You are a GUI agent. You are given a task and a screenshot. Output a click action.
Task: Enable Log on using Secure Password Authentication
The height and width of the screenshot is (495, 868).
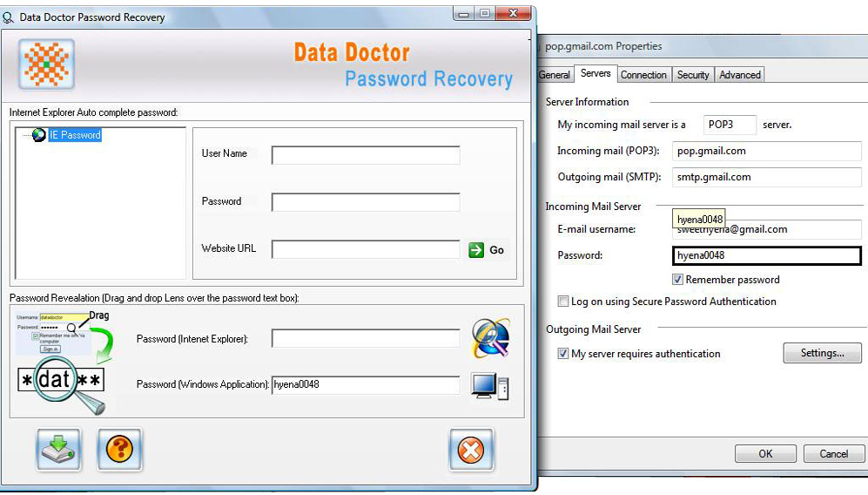563,302
